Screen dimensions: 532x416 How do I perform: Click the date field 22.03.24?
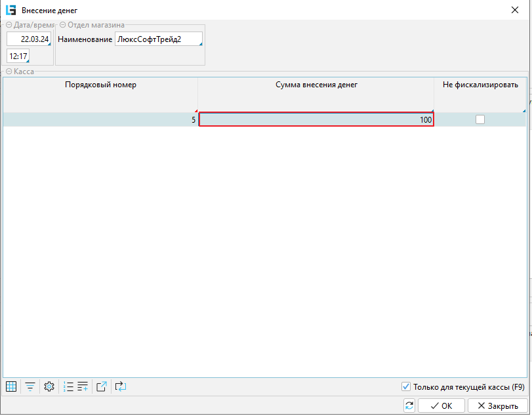[x=28, y=39]
